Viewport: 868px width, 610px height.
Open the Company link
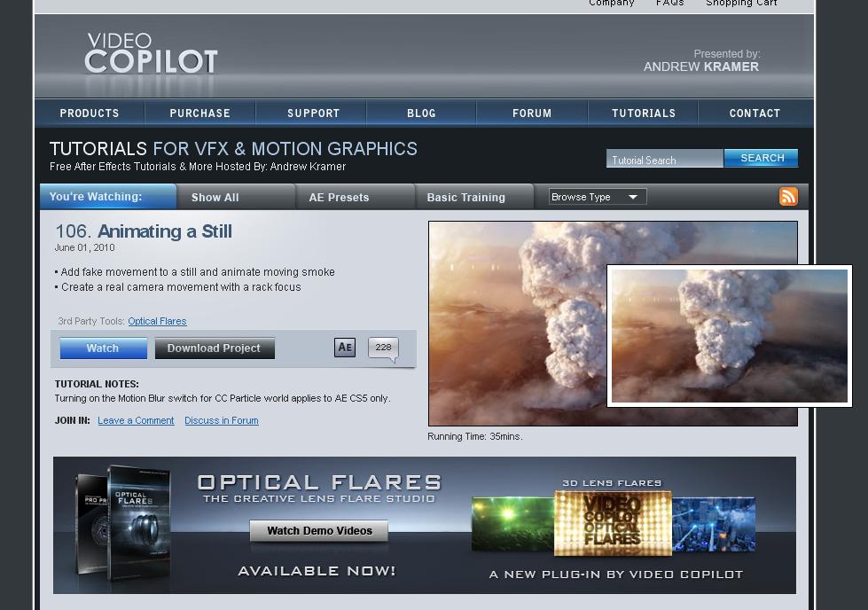pos(611,4)
